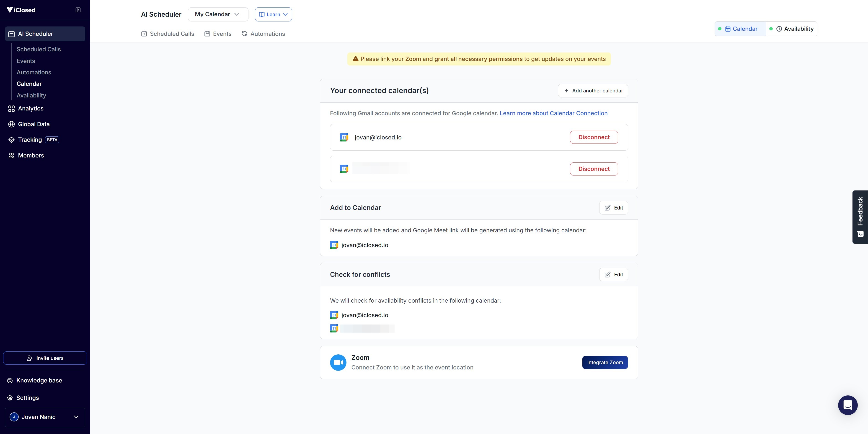This screenshot has width=868, height=434.
Task: Click the iClosed logo
Action: point(21,10)
